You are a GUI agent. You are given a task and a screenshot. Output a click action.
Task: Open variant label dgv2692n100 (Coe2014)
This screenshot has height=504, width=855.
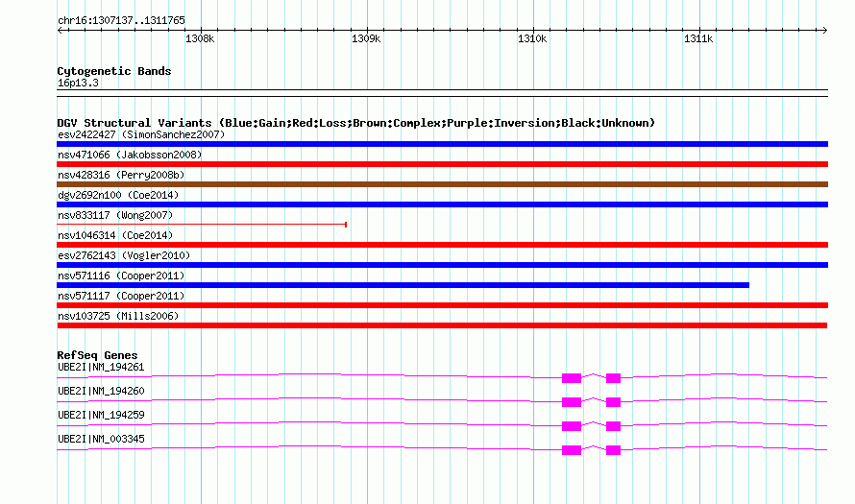click(118, 195)
